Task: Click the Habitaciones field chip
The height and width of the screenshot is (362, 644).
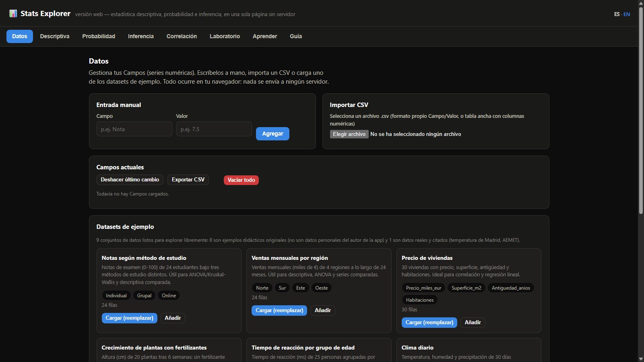Action: [420, 300]
